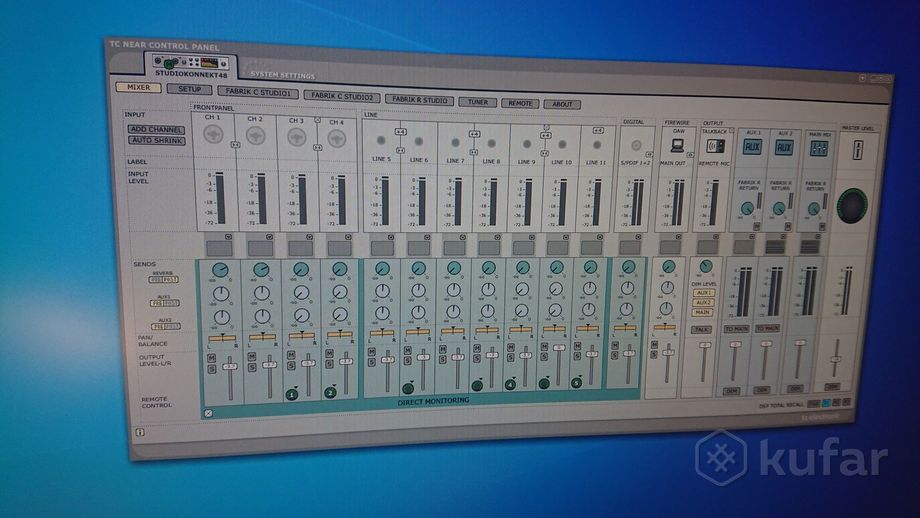Select remote control badge 1 on CH 3

[292, 395]
